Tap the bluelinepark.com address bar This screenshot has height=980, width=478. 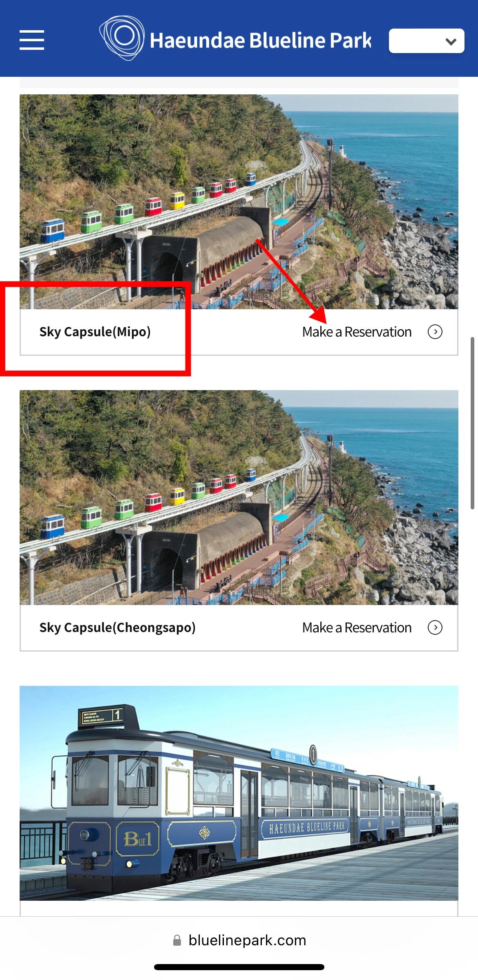tap(239, 940)
